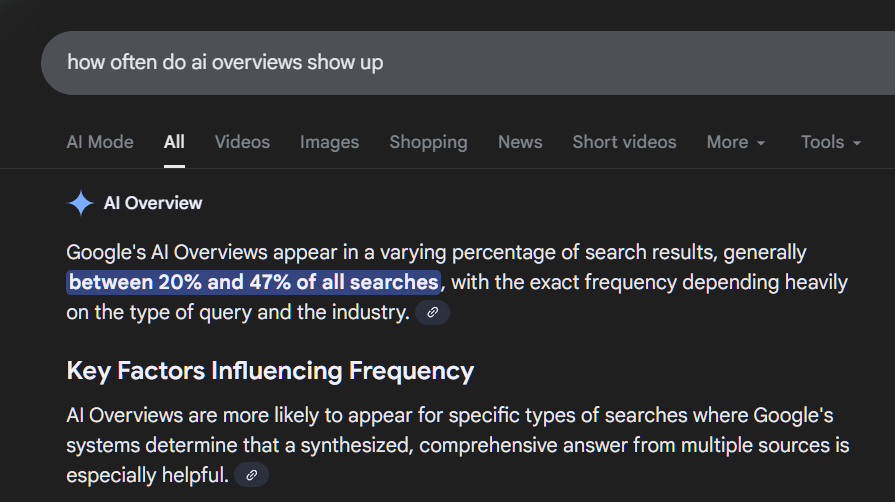Screen dimensions: 895x502
Task: Click the small arrow beside More
Action: tap(761, 143)
